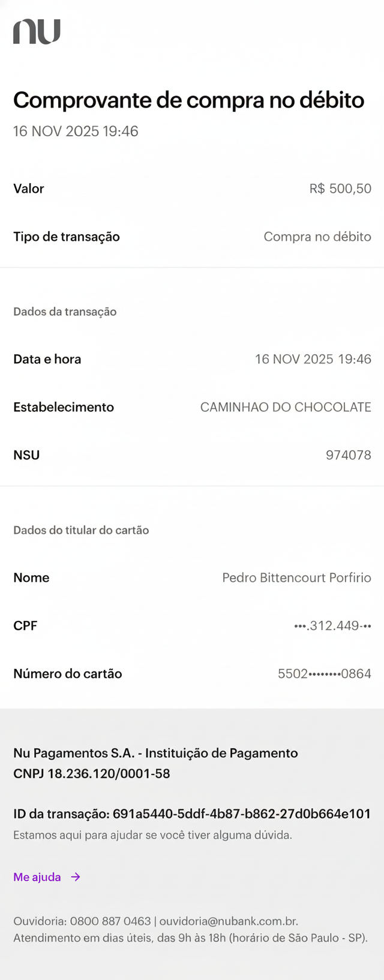
Task: Click the cardholder name Pedro Bittencourt Porfirio
Action: click(296, 578)
